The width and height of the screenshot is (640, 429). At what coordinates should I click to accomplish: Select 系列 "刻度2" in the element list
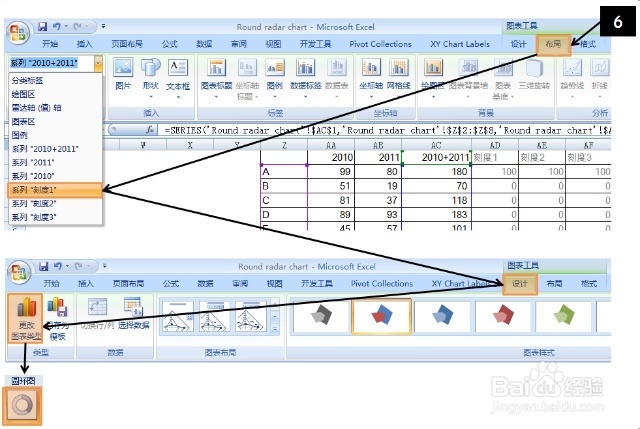pyautogui.click(x=55, y=204)
